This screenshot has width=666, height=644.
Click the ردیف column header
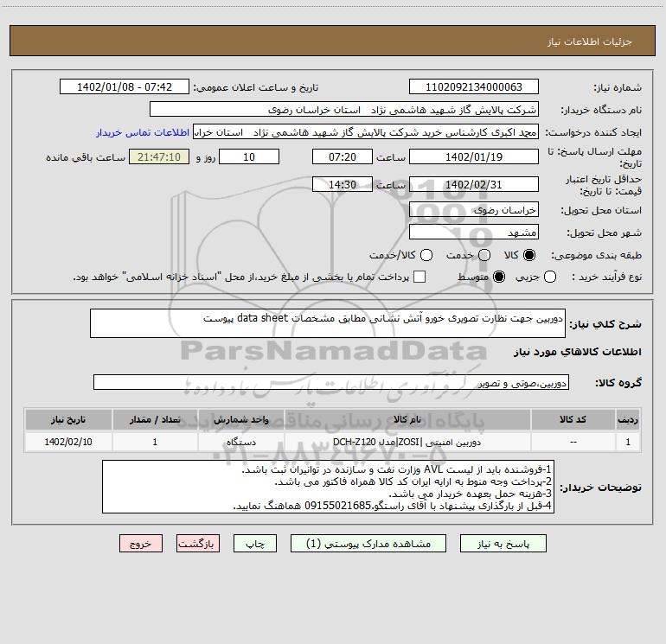(x=628, y=419)
